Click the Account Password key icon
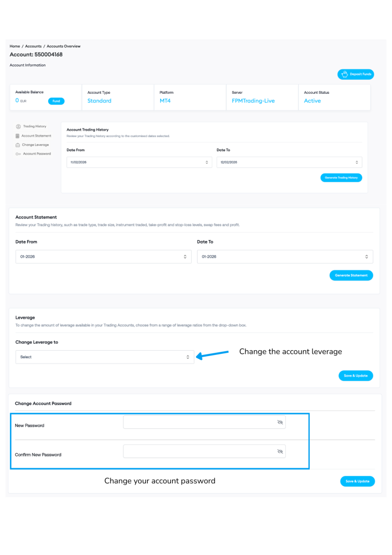Screen dimensions: 392x555 pos(18,154)
